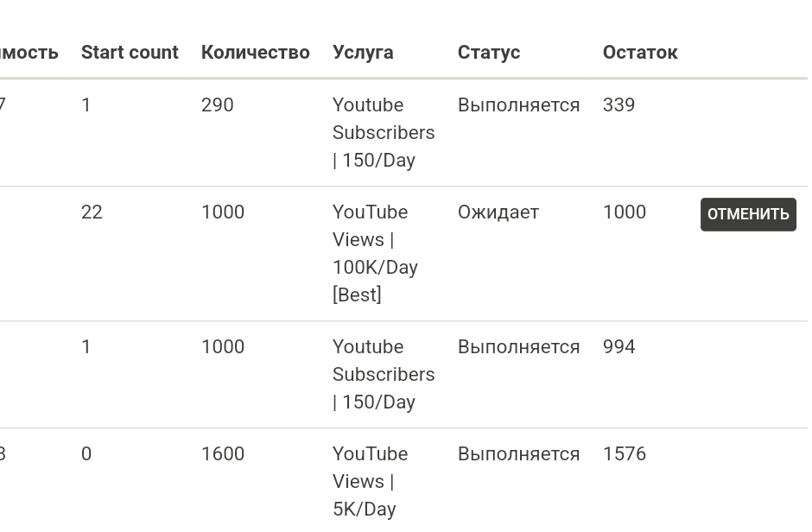This screenshot has height=532, width=812.
Task: Select the Количество column header
Action: pos(255,53)
